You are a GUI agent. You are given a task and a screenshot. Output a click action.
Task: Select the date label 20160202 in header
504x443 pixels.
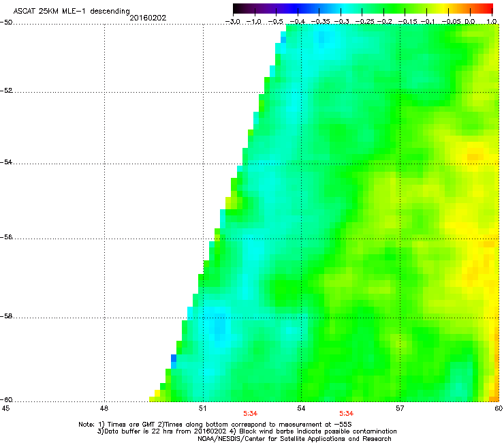pos(148,18)
